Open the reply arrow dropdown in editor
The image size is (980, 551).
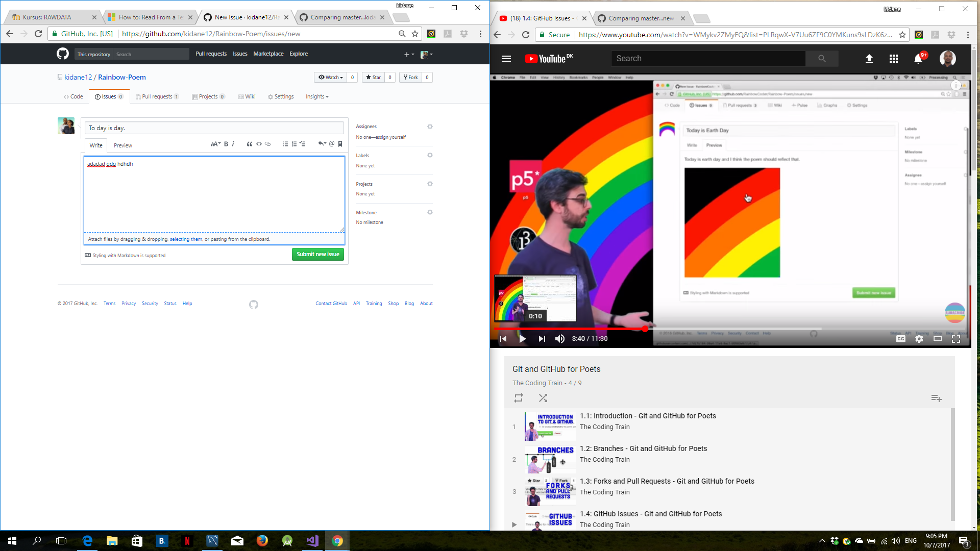point(322,144)
